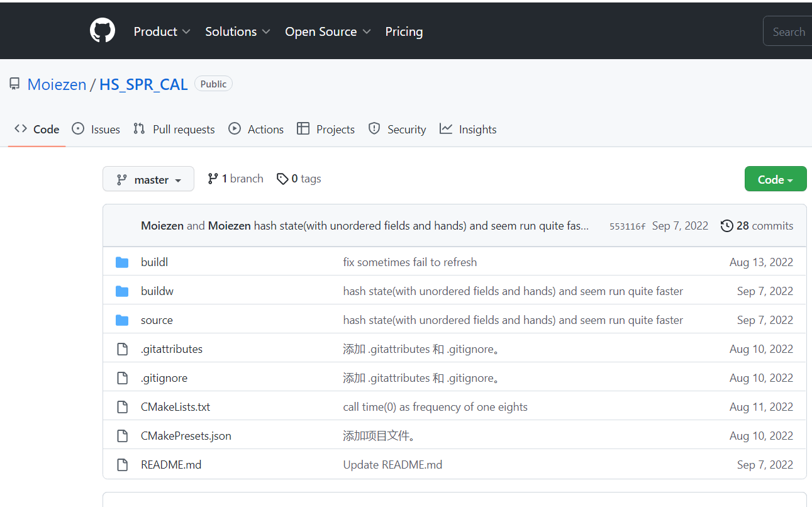
Task: Click the buildw folder icon
Action: tap(122, 291)
